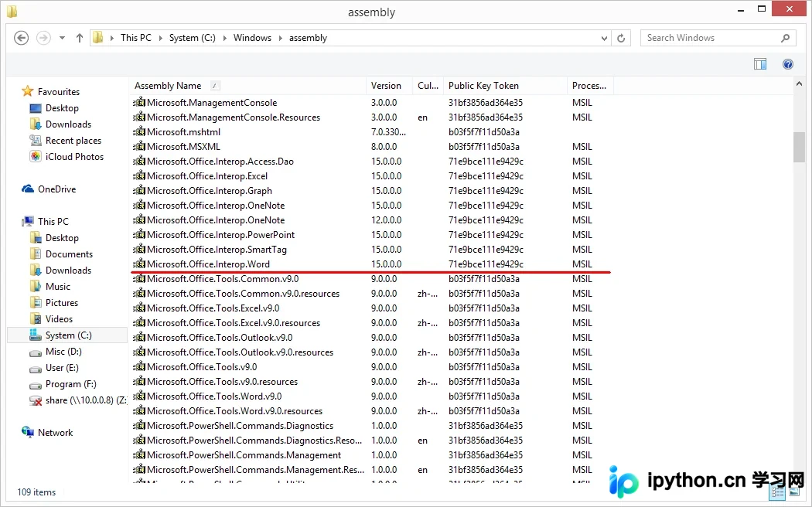
Task: Select Microsoft.MSXML assembly row
Action: tap(183, 146)
